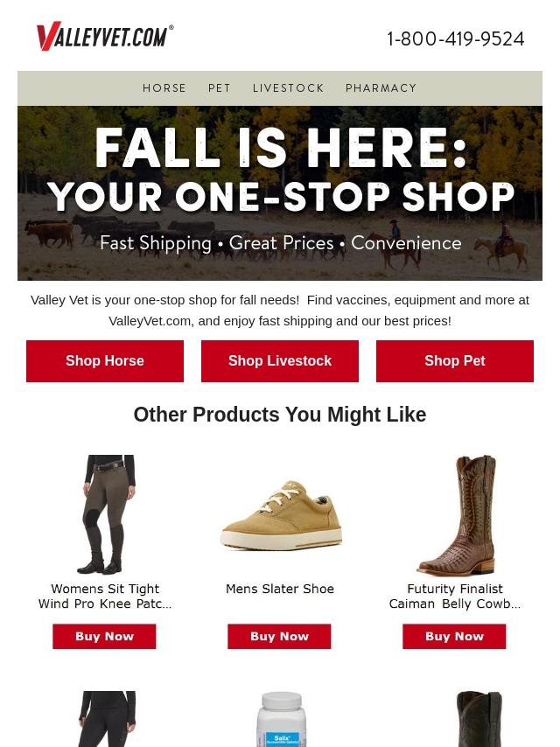Open the PET navigation menu item
560x747 pixels.
pyautogui.click(x=220, y=88)
